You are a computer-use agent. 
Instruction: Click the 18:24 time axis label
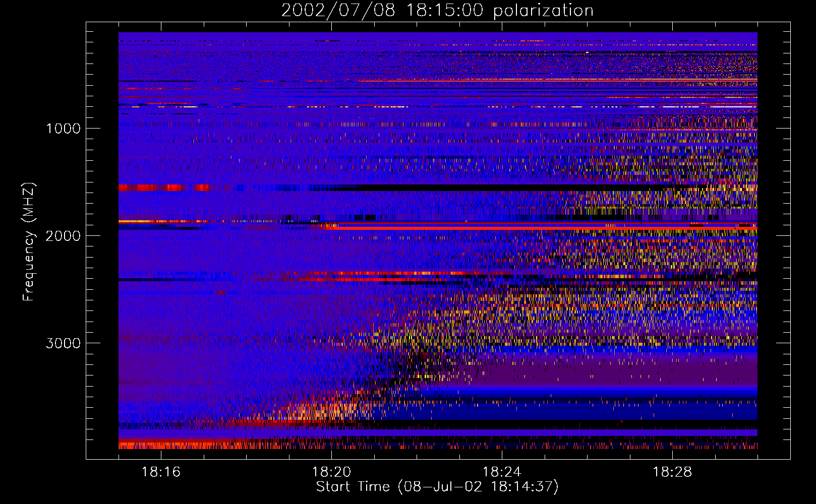click(x=502, y=472)
